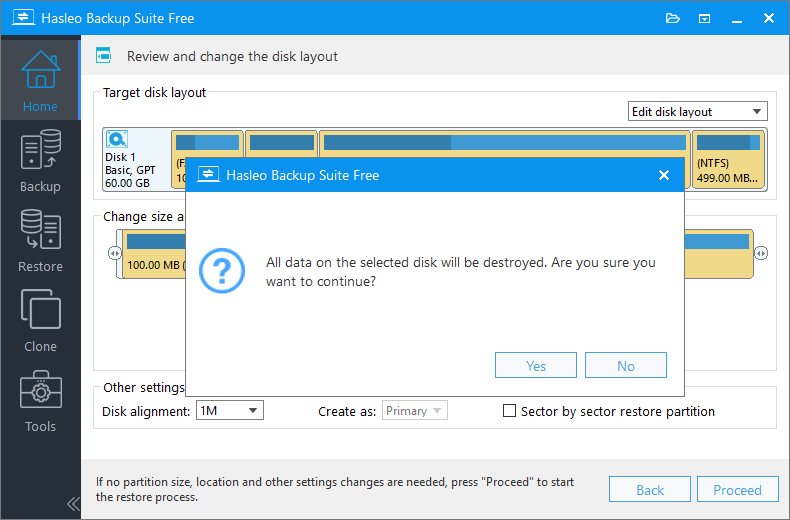
Task: Expand the Edit disk layout dropdown
Action: click(x=697, y=112)
